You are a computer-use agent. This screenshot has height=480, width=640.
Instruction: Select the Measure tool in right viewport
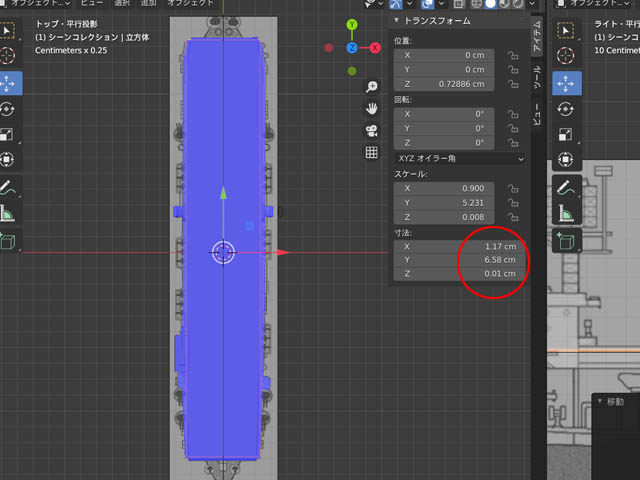coord(566,213)
